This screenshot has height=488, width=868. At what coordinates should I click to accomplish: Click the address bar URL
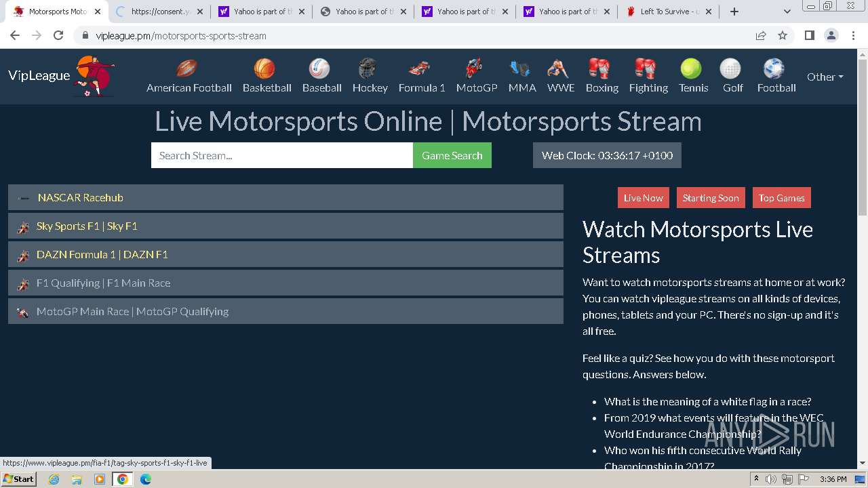click(181, 35)
